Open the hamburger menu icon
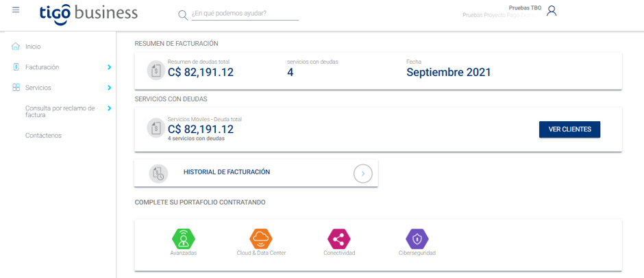 pos(16,10)
